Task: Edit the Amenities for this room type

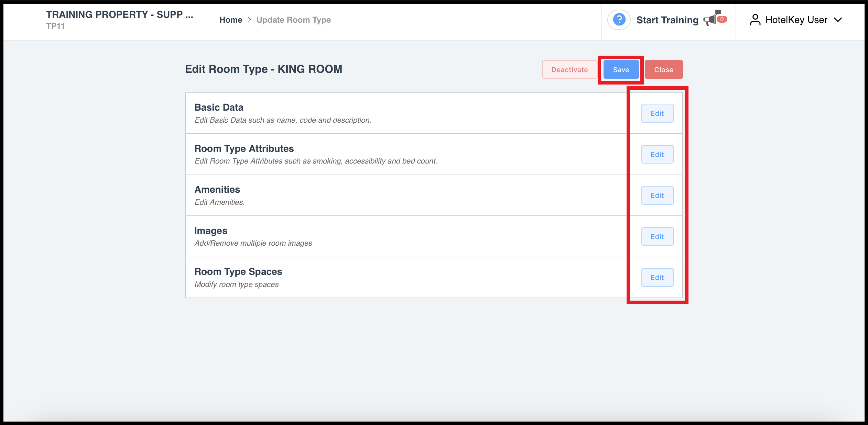Action: (x=657, y=195)
